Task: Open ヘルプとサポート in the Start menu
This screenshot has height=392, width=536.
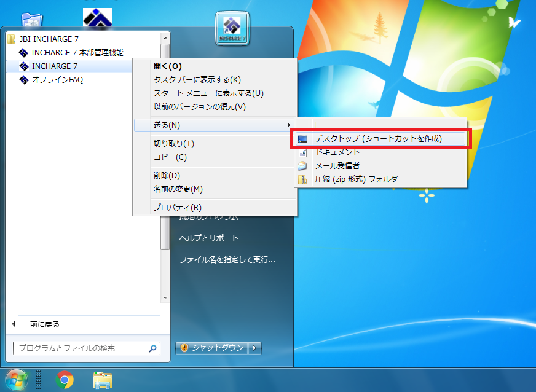Action: coord(209,238)
